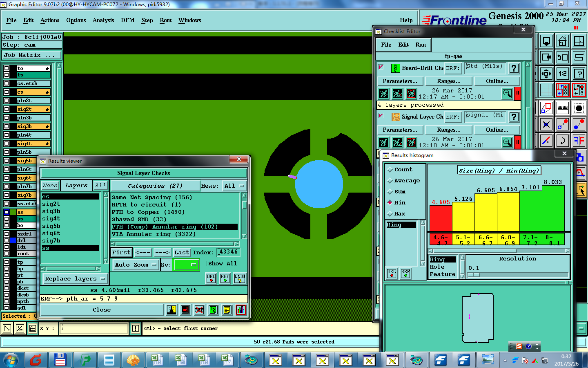Click the grid display icon in right toolbar
This screenshot has height=368, width=588.
tap(546, 90)
